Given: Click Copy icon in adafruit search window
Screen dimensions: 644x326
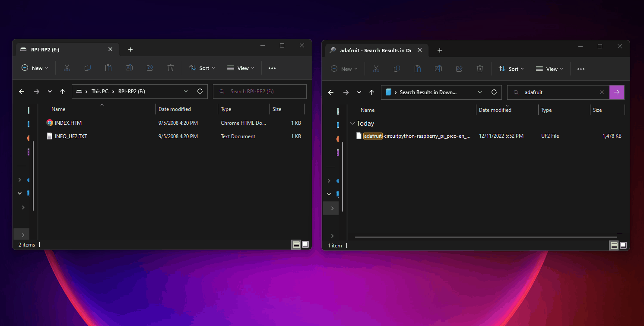Looking at the screenshot, I should tap(397, 69).
